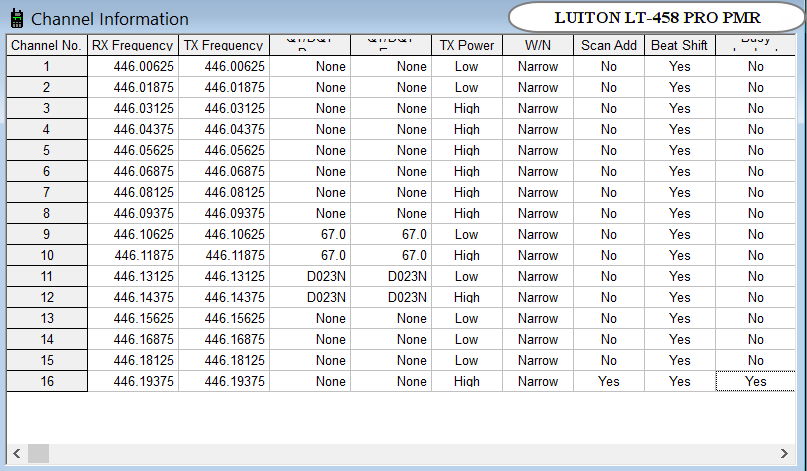Click RX Frequency 446.09375 in channel 8

[133, 214]
